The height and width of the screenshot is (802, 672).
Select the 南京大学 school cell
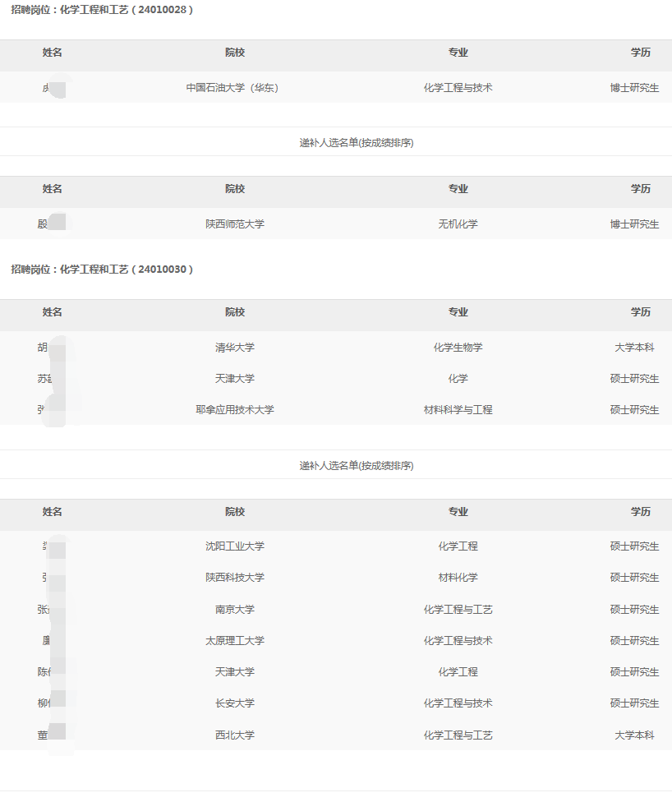(234, 610)
